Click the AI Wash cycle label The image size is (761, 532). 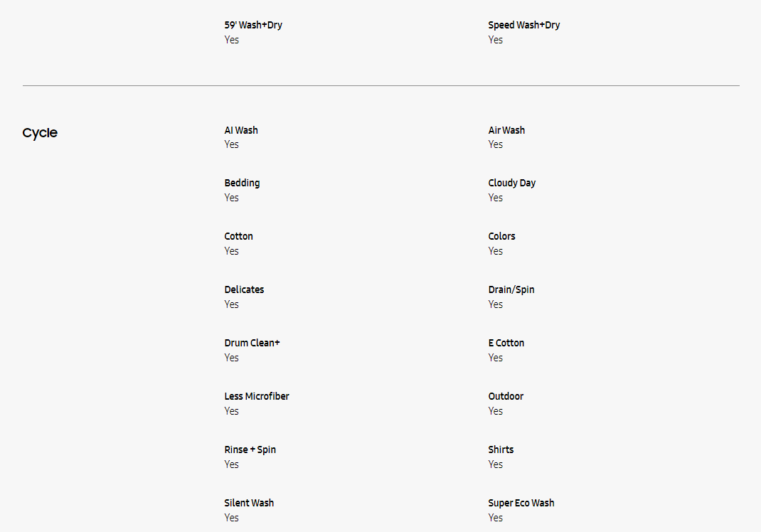[x=241, y=130]
